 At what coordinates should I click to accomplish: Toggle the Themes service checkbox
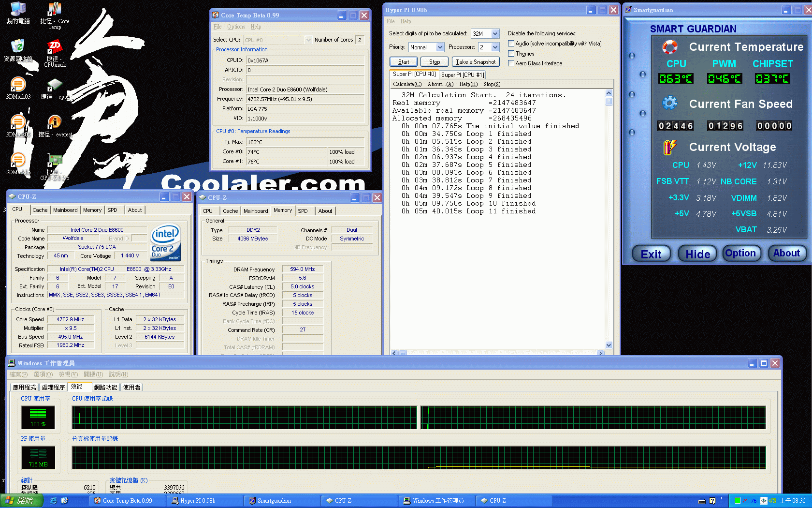[x=511, y=54]
